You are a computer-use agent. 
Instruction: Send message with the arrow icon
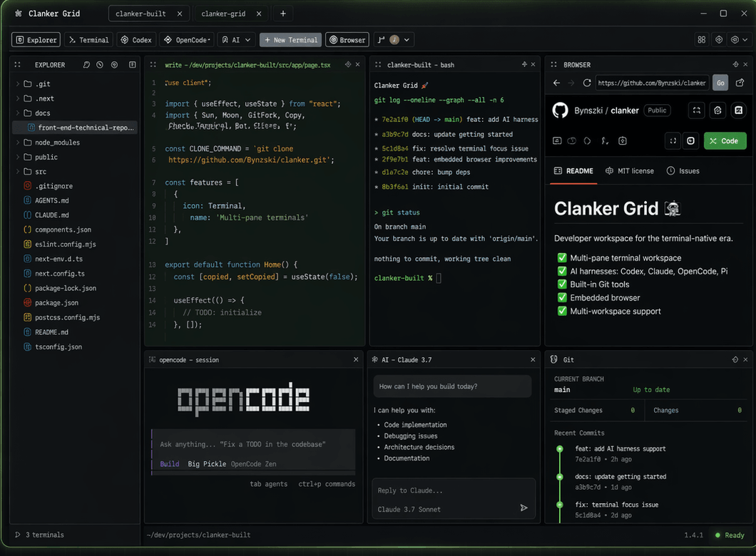coord(524,508)
